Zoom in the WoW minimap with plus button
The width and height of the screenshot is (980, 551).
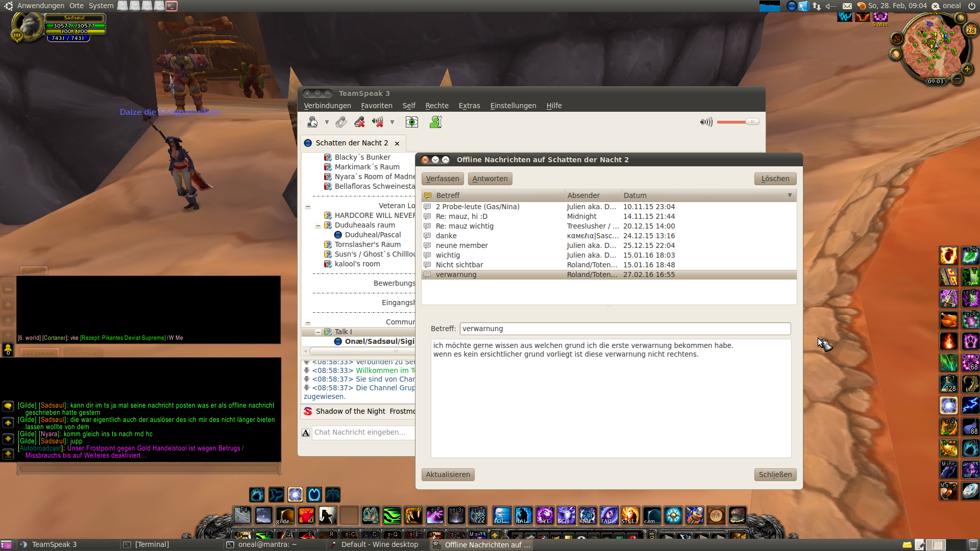[967, 69]
